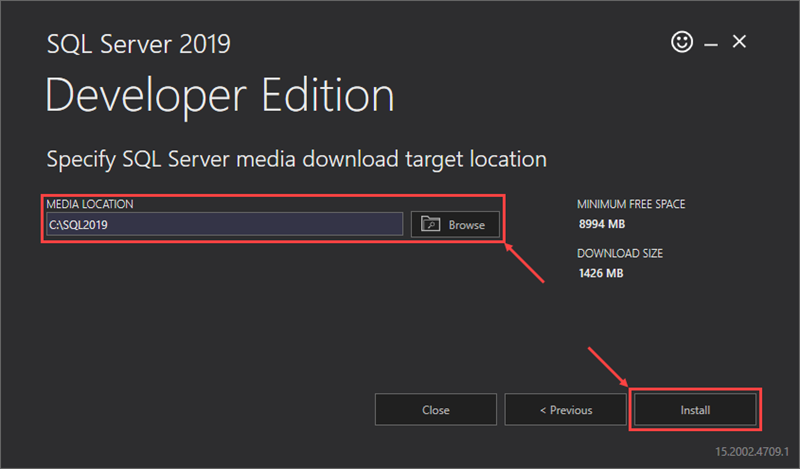Go back with the Previous button

565,409
